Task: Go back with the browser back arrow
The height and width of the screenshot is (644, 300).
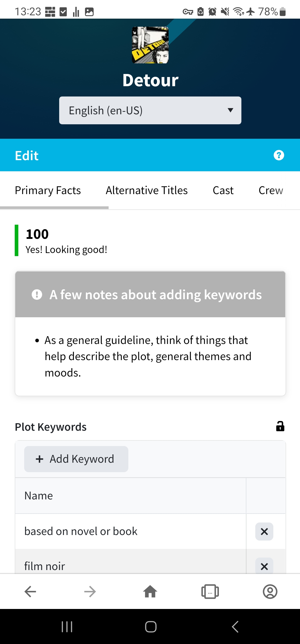Action: pos(30,591)
